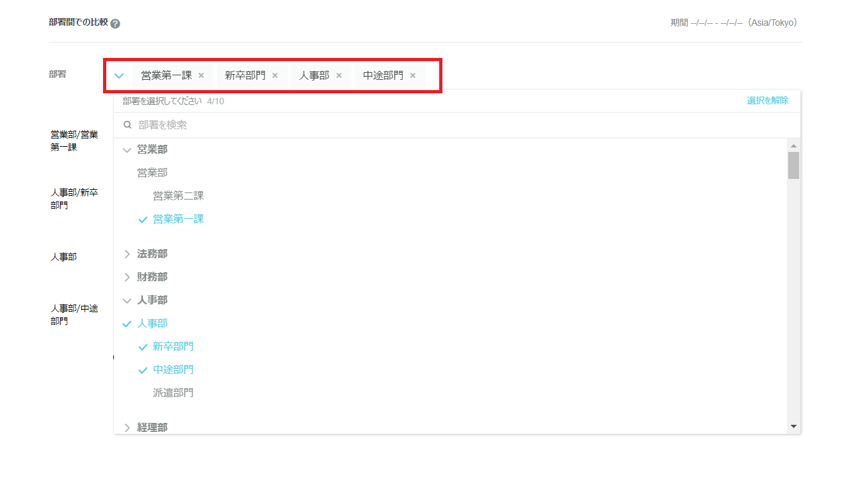Click the 営業部/営業第一課 row label
This screenshot has height=504, width=861.
[75, 141]
